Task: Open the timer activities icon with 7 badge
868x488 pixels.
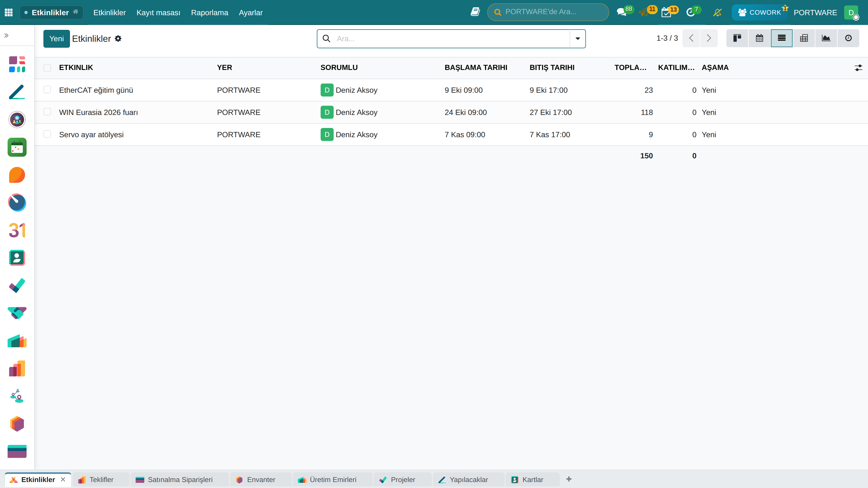Action: [x=690, y=12]
